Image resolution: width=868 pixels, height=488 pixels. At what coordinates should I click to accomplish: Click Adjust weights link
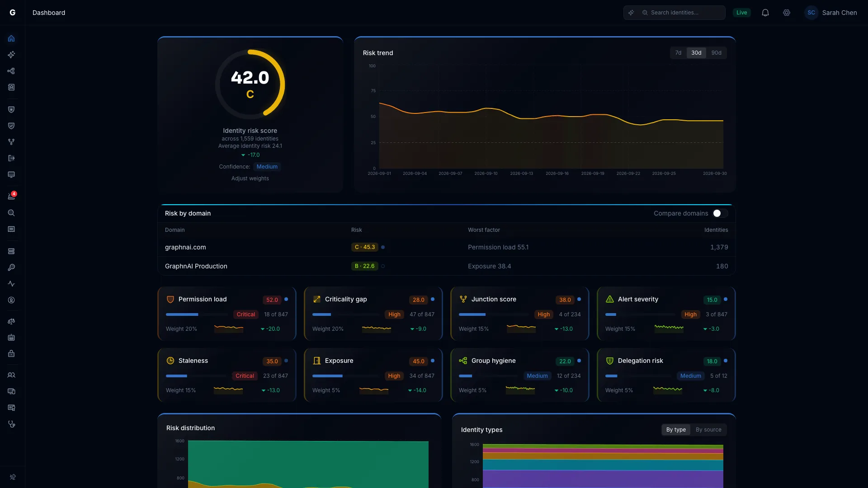click(x=250, y=178)
